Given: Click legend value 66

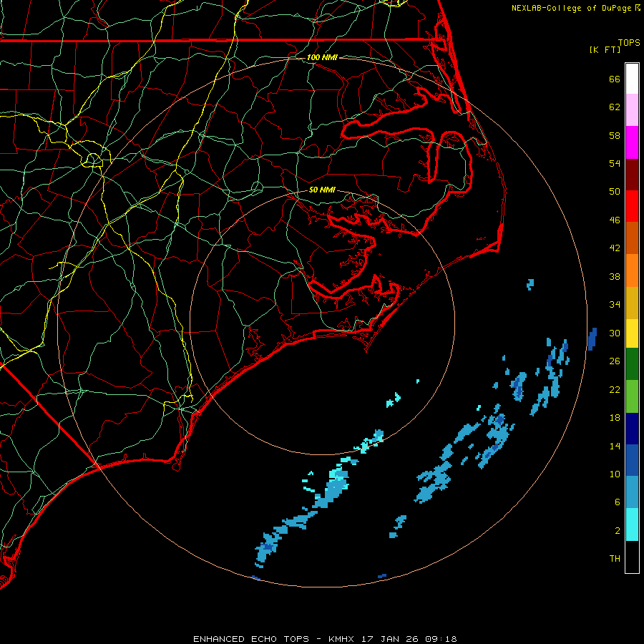Looking at the screenshot, I should (615, 79).
